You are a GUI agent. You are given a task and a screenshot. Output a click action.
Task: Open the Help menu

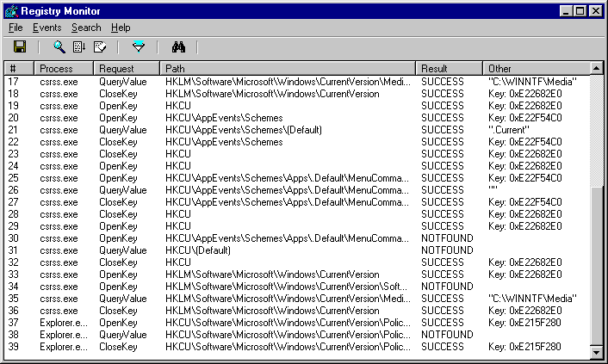click(121, 28)
